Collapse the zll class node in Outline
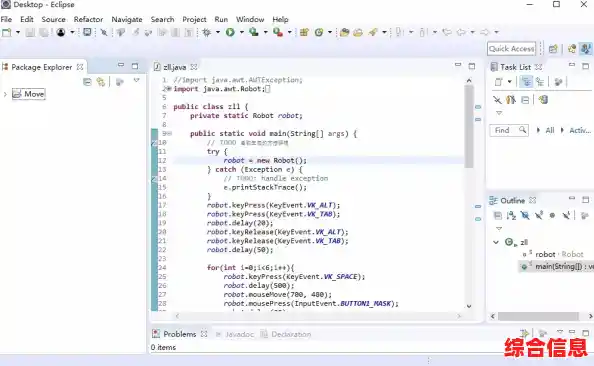The width and height of the screenshot is (594, 366). coord(496,242)
